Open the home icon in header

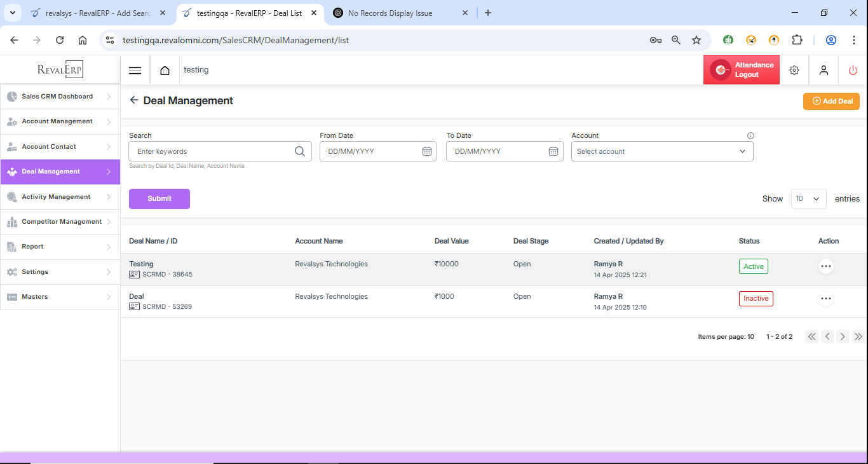pos(165,70)
